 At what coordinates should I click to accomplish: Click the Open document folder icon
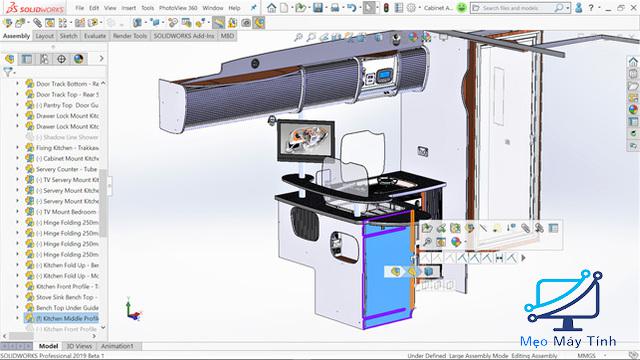point(300,8)
